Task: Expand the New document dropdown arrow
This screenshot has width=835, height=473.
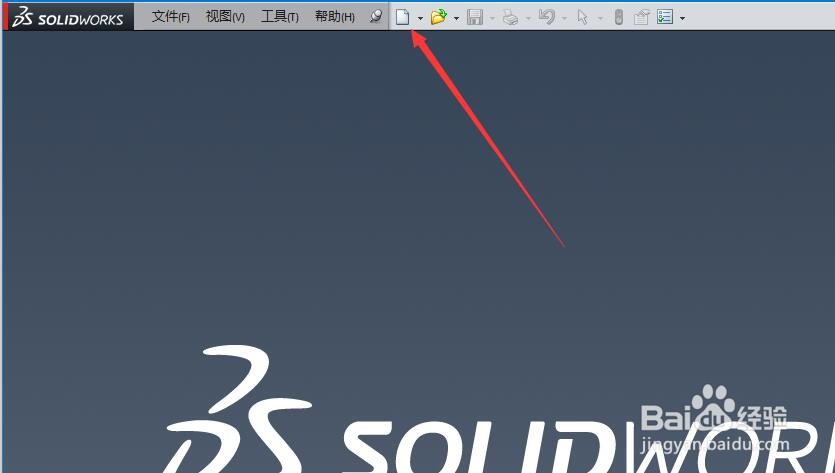Action: (x=420, y=18)
